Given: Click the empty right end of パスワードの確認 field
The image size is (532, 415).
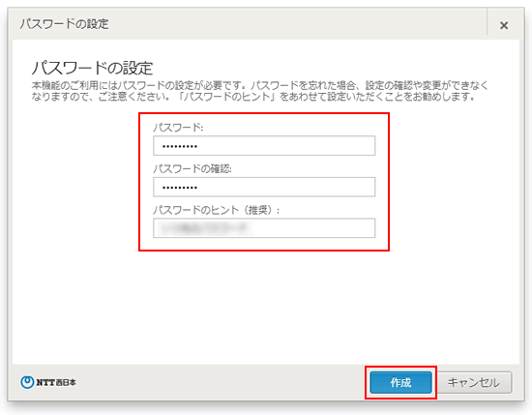Looking at the screenshot, I should 340,187.
